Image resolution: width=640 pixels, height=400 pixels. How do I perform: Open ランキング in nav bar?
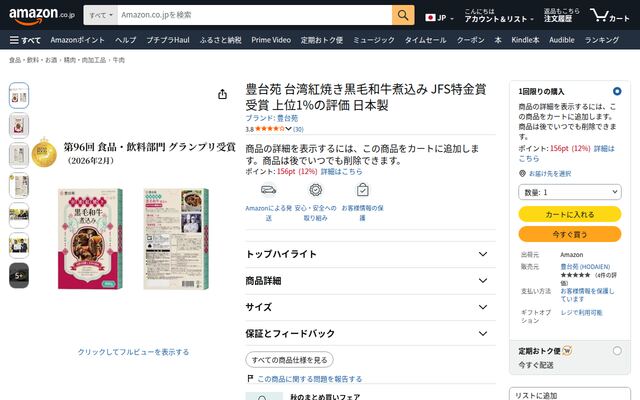[x=602, y=40]
